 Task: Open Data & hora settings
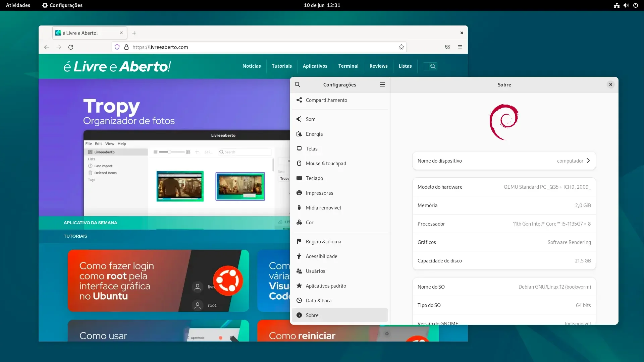click(340, 301)
